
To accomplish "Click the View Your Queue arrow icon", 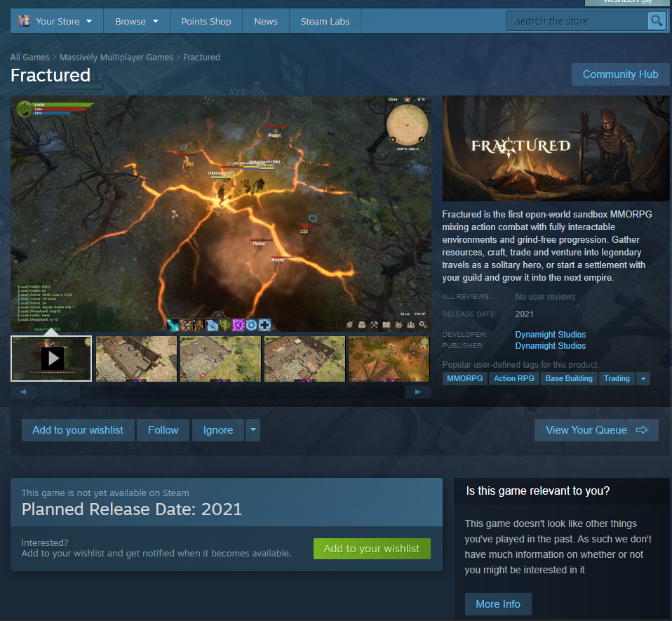I will [642, 430].
